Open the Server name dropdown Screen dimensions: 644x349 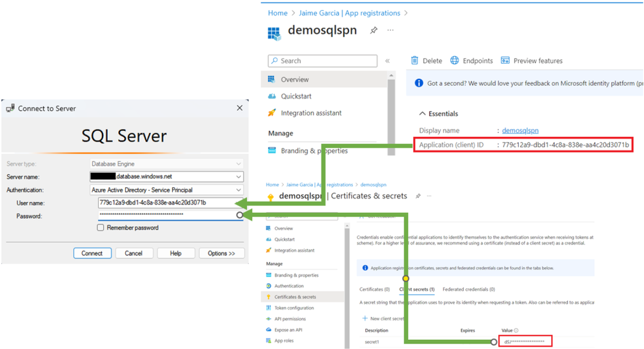239,177
